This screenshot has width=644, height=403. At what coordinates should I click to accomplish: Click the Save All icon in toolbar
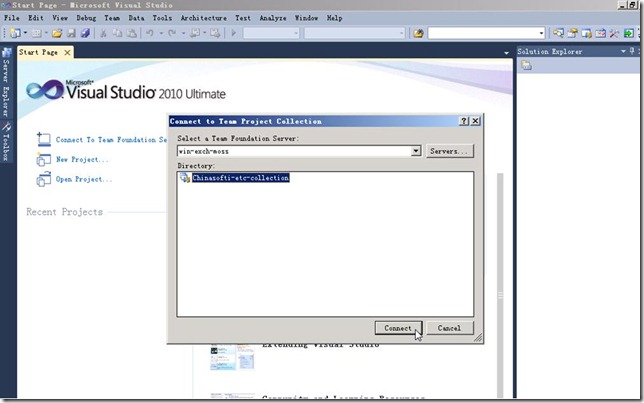[x=85, y=33]
